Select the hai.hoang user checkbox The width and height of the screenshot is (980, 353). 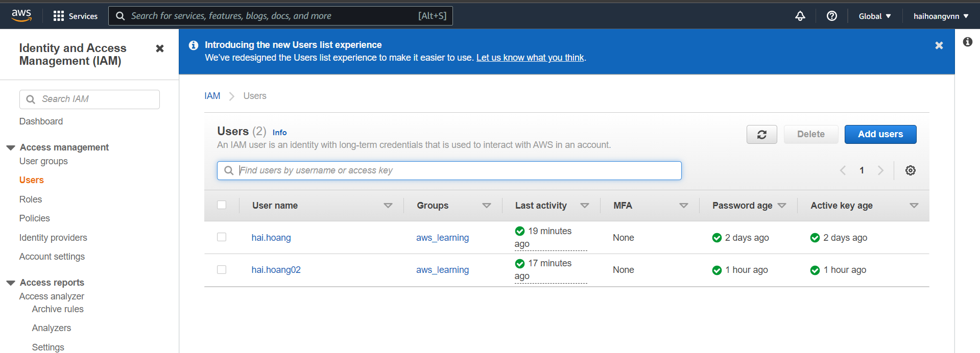[222, 237]
